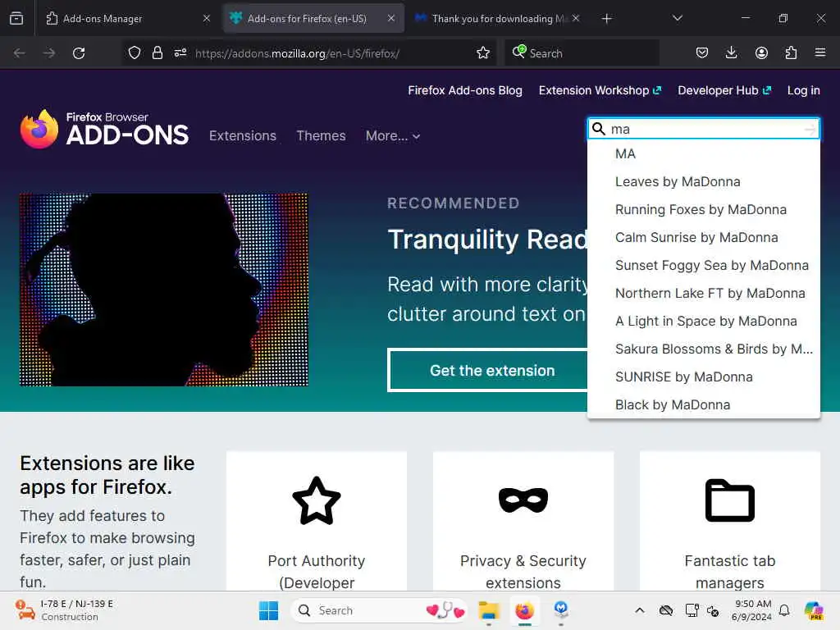Click the mask icon for Privacy & Security

(x=523, y=500)
